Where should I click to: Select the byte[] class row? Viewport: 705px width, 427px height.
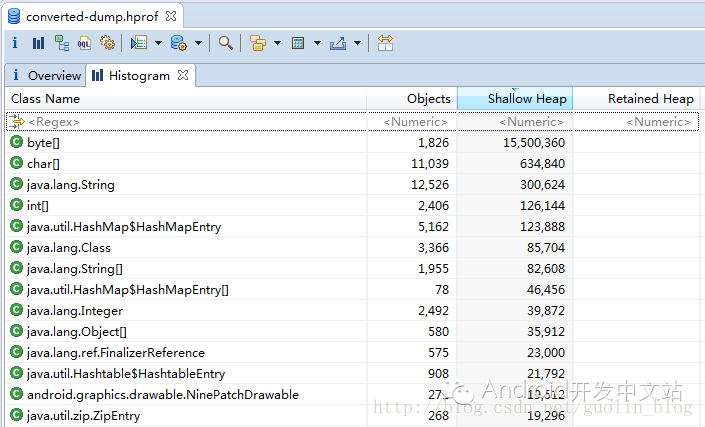coord(352,142)
